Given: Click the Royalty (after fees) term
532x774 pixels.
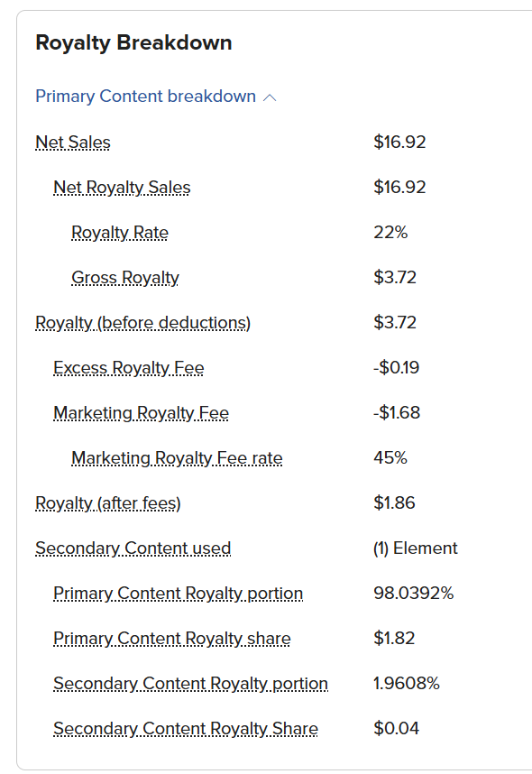Looking at the screenshot, I should coord(108,503).
